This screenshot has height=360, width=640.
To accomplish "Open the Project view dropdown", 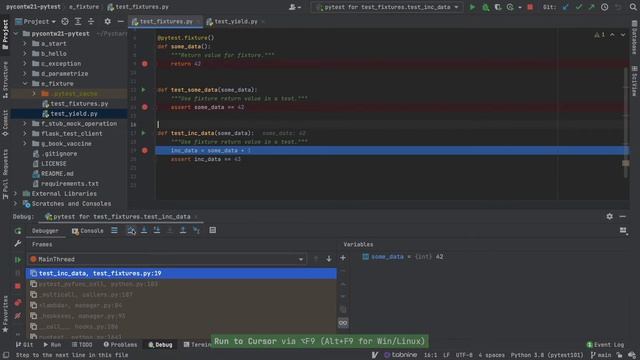I will pyautogui.click(x=36, y=21).
